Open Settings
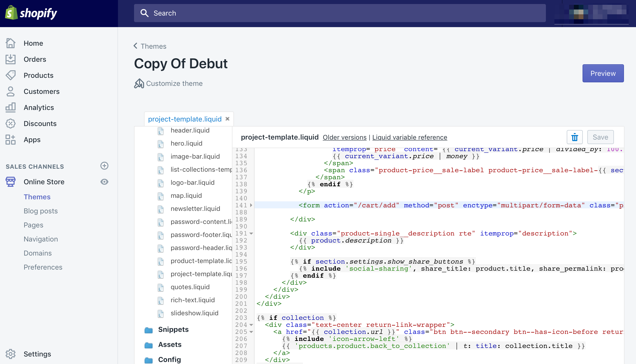636x364 pixels. pos(37,354)
